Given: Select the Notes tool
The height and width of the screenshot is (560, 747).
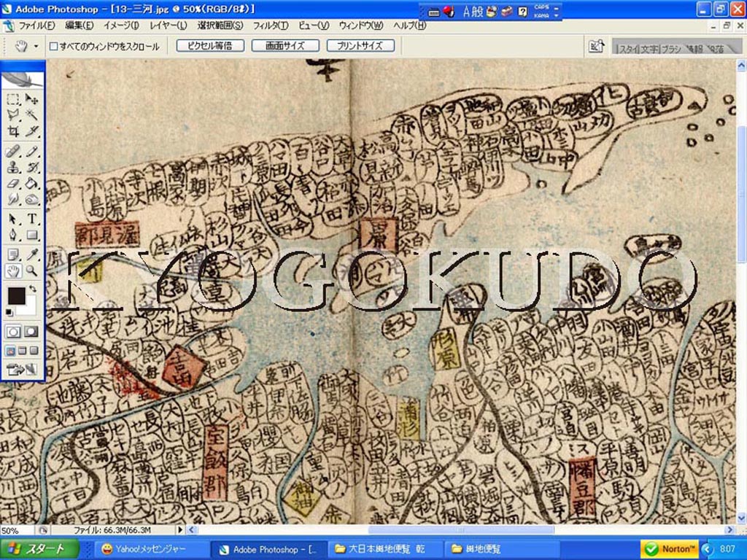Looking at the screenshot, I should pyautogui.click(x=13, y=254).
